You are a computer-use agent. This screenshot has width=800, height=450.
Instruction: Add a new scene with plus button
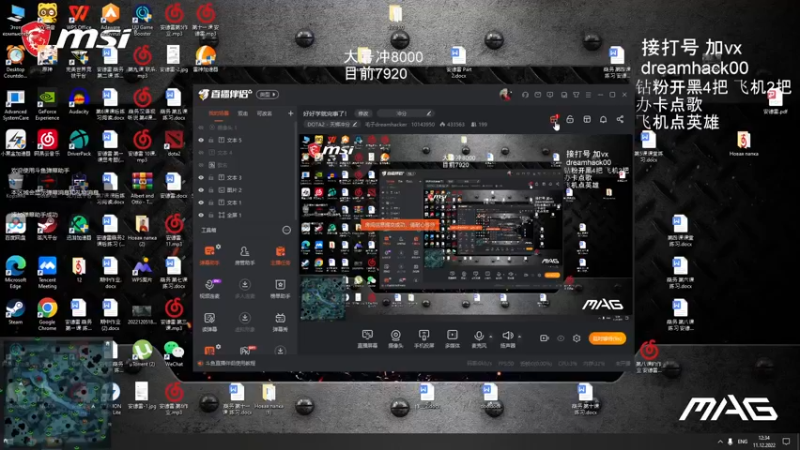(x=290, y=113)
